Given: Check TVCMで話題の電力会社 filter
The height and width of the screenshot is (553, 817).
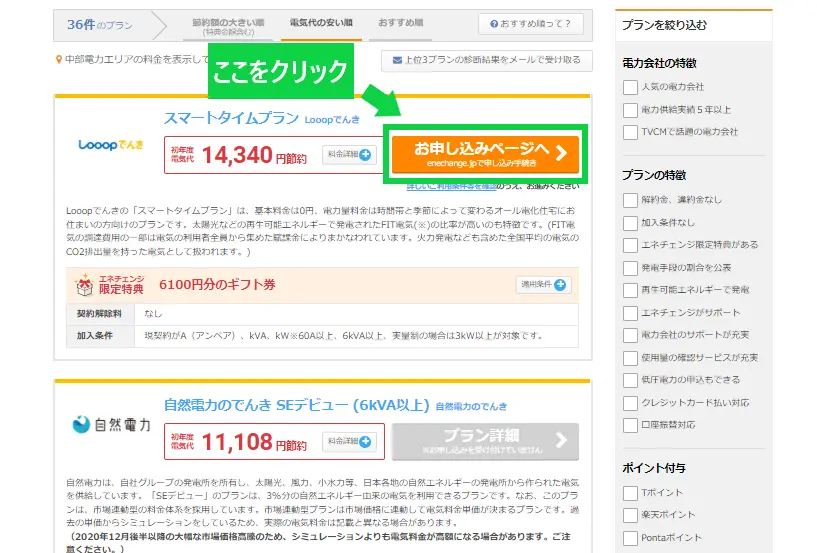Looking at the screenshot, I should (630, 132).
